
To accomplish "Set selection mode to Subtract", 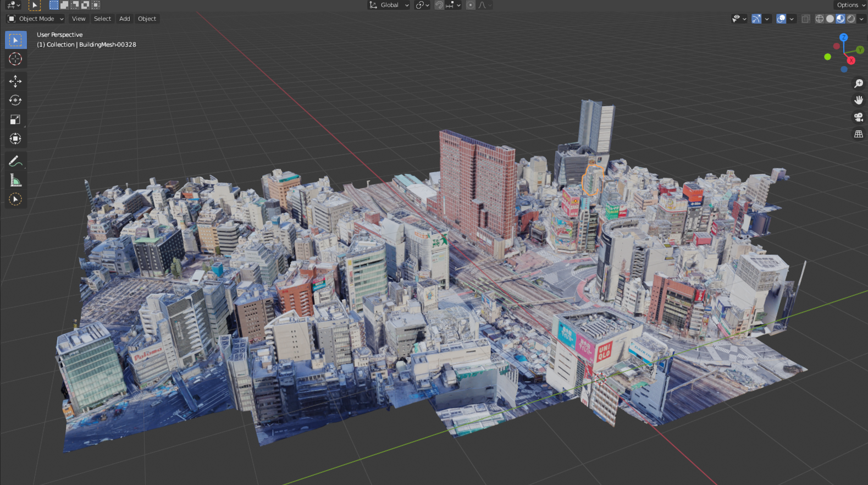I will [x=75, y=5].
